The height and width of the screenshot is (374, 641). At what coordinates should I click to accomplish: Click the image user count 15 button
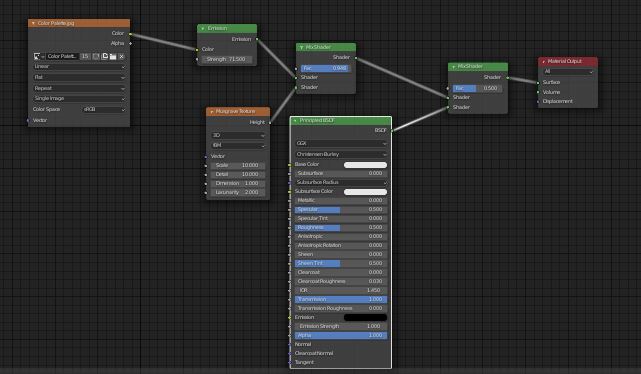point(85,56)
